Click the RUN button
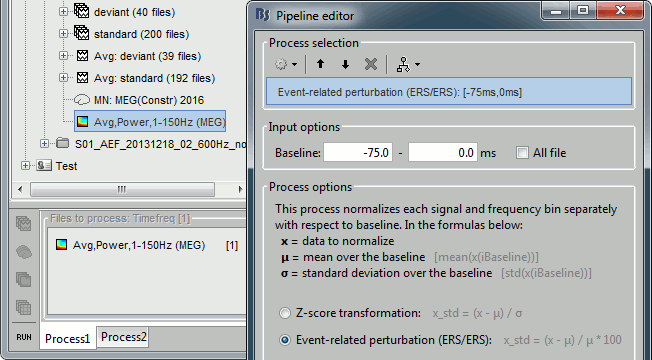652x360 pixels. [24, 337]
